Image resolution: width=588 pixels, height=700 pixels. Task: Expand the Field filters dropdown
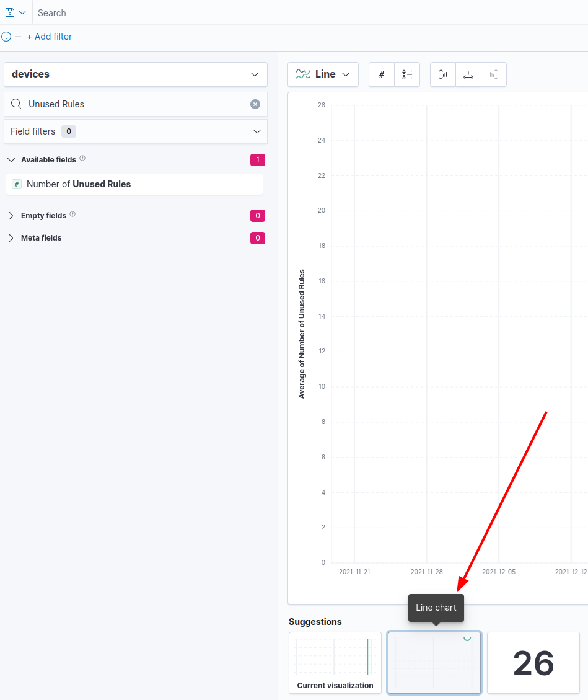[136, 131]
